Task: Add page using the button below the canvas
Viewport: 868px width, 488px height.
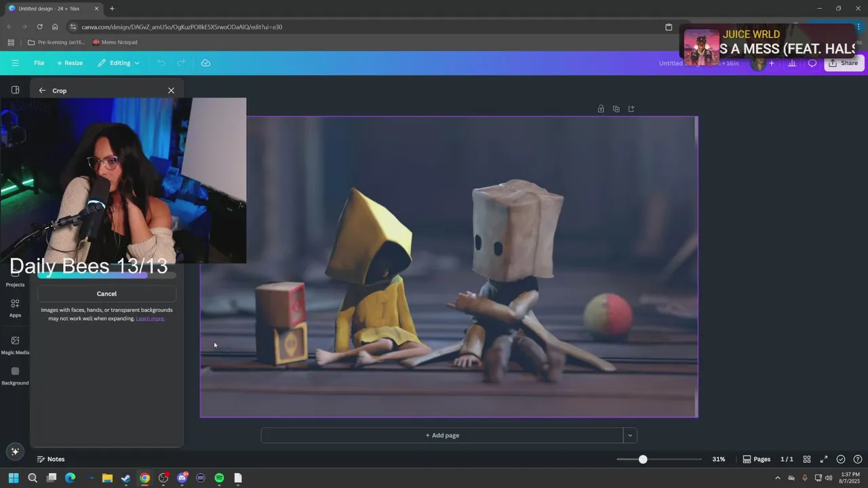Action: click(x=442, y=435)
